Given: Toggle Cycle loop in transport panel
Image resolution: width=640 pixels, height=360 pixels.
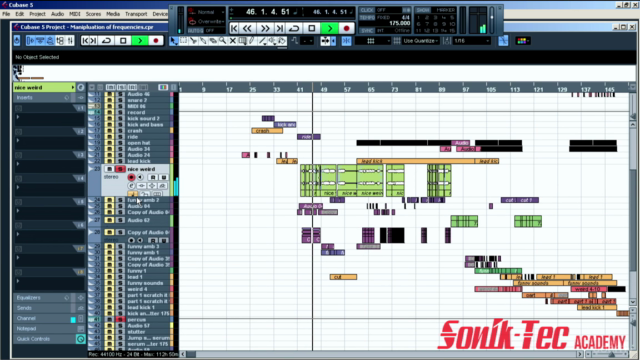Looking at the screenshot, I should pos(294,28).
